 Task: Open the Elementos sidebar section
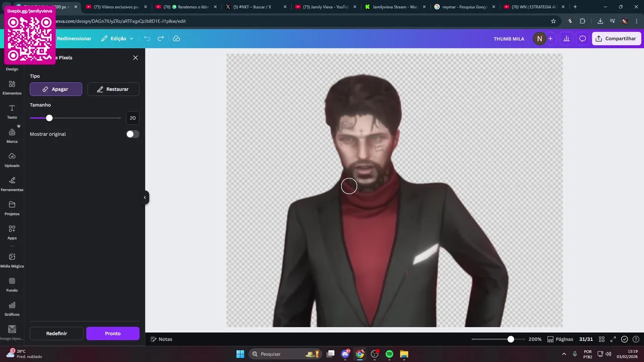click(x=12, y=87)
